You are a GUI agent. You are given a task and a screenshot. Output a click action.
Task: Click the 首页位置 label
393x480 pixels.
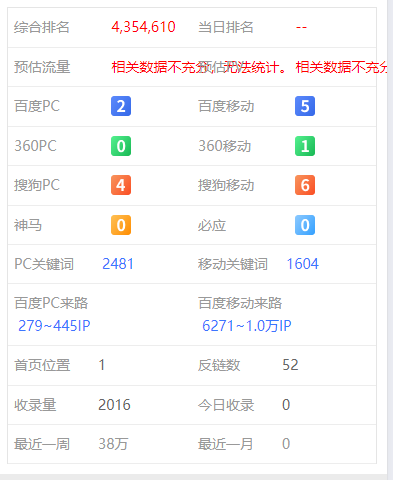pyautogui.click(x=42, y=365)
